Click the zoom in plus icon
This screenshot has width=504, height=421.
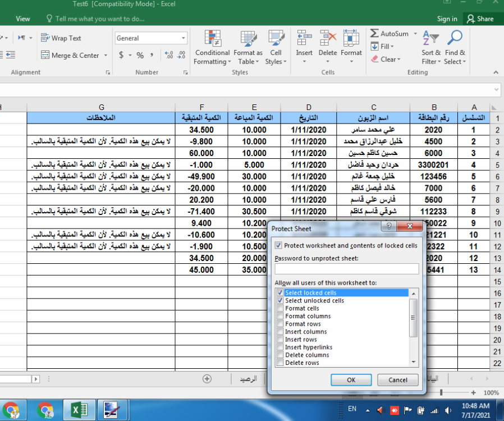(473, 392)
